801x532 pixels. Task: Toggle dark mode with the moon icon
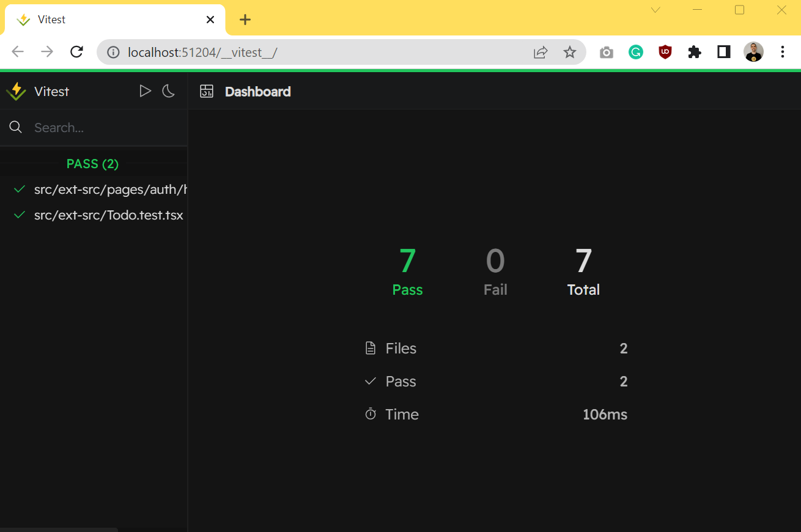point(168,91)
